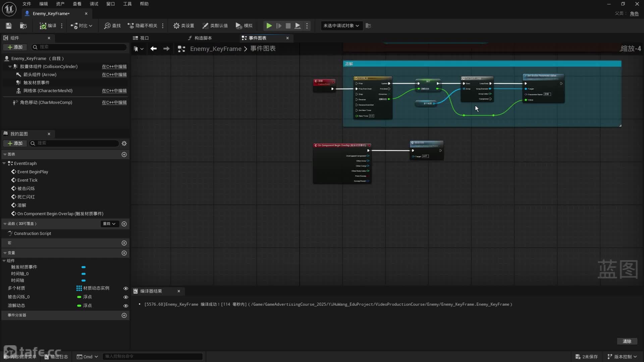This screenshot has width=644, height=362.
Task: Collapse the EventGraph tree node
Action: coord(4,164)
